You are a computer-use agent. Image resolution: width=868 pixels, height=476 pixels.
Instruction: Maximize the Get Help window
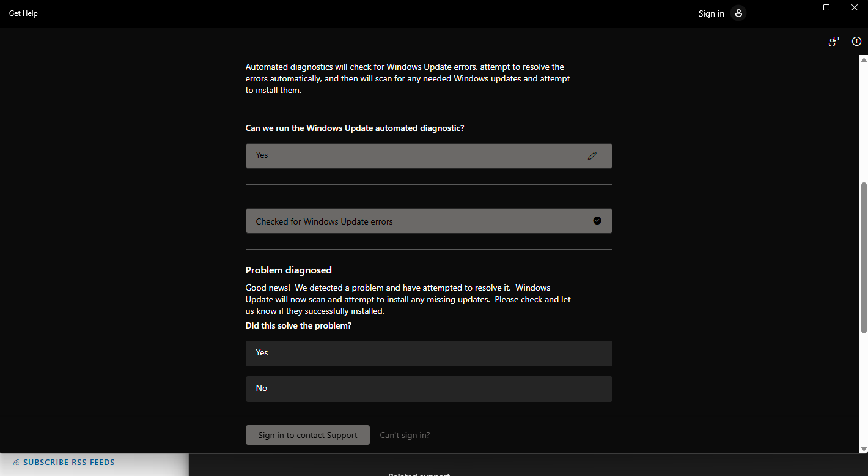[826, 7]
